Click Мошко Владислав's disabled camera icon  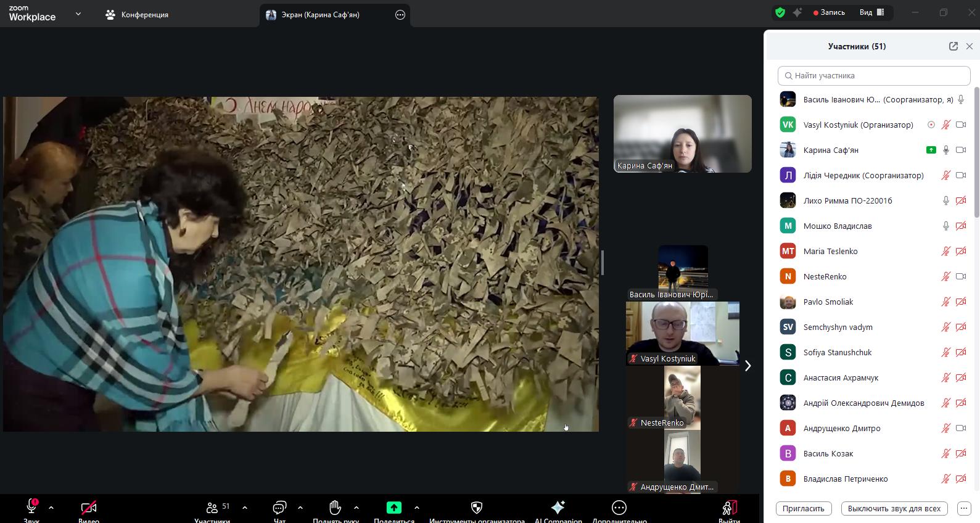point(961,226)
